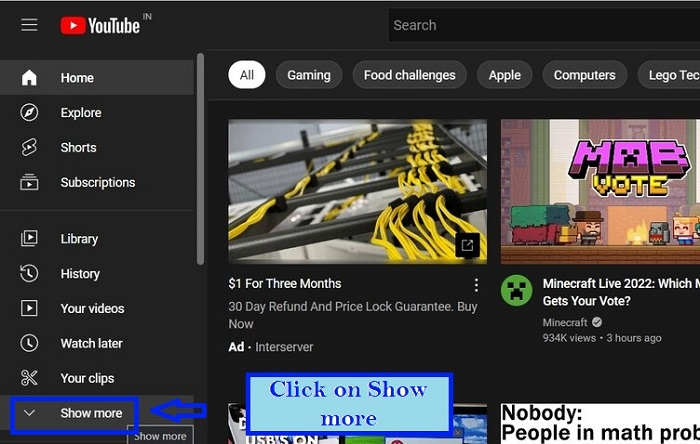Select the Computers filter chip

tap(585, 75)
